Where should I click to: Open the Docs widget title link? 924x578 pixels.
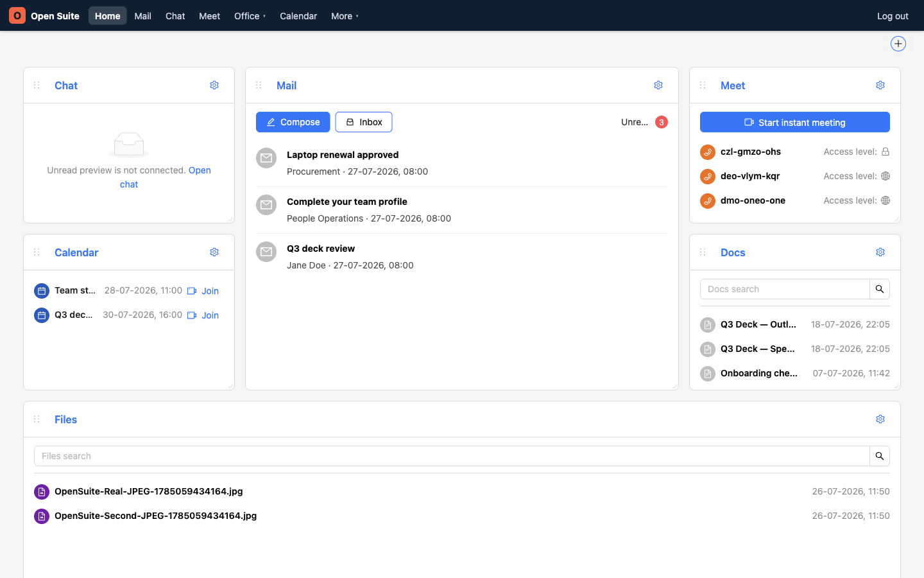tap(733, 252)
